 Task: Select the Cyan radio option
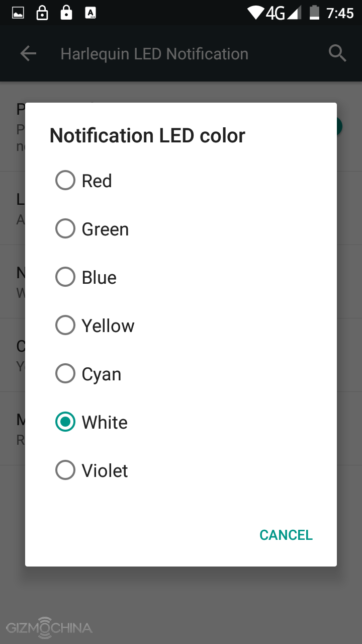tap(65, 374)
